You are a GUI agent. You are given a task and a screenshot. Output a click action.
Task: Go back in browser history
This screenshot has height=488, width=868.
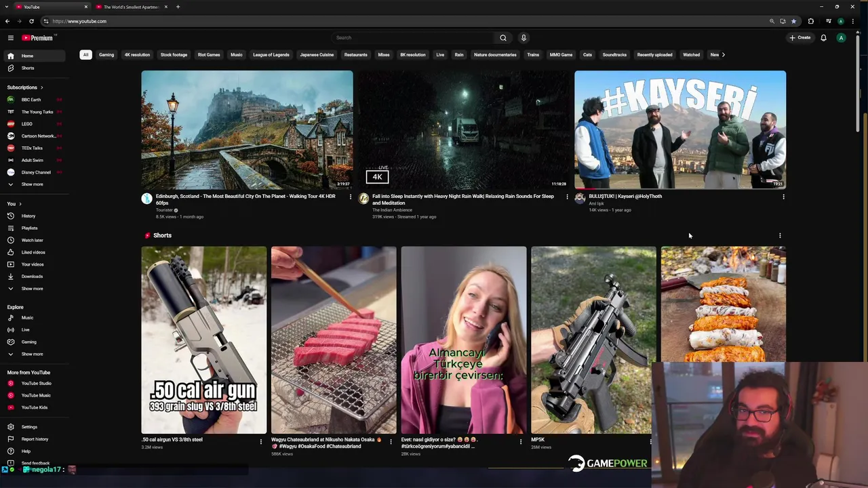tap(7, 21)
